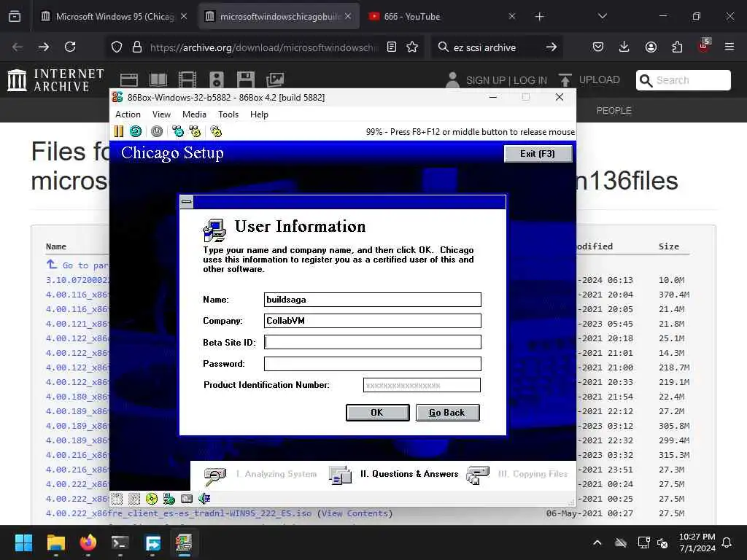
Task: Open the View menu in 86Box
Action: click(161, 114)
